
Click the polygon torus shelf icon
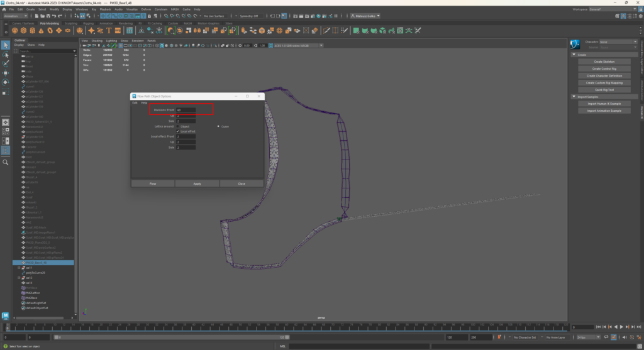[49, 30]
